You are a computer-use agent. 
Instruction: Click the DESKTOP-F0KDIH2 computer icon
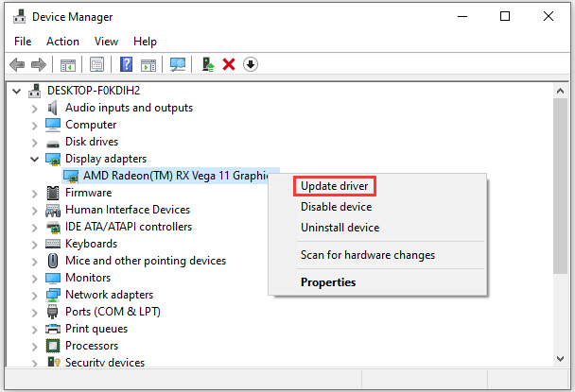point(35,91)
